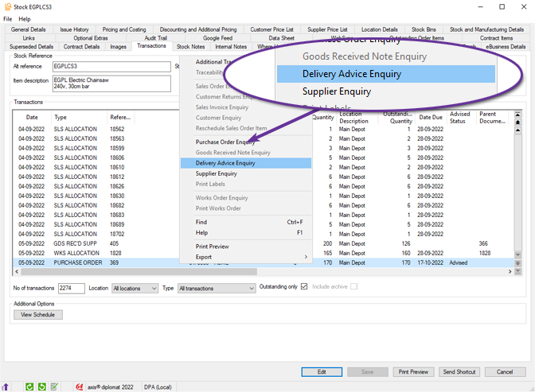This screenshot has width=535, height=392.
Task: Choose Purchase Order Enquiry menu item
Action: [x=246, y=142]
